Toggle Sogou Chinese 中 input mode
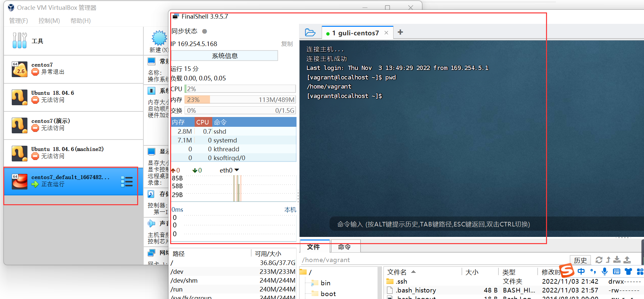This screenshot has width=644, height=299. click(x=581, y=271)
